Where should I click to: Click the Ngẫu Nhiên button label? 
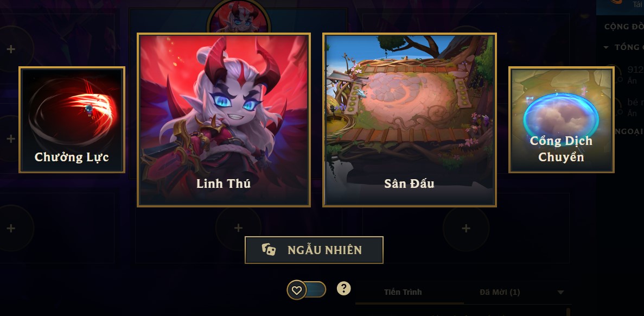(324, 250)
